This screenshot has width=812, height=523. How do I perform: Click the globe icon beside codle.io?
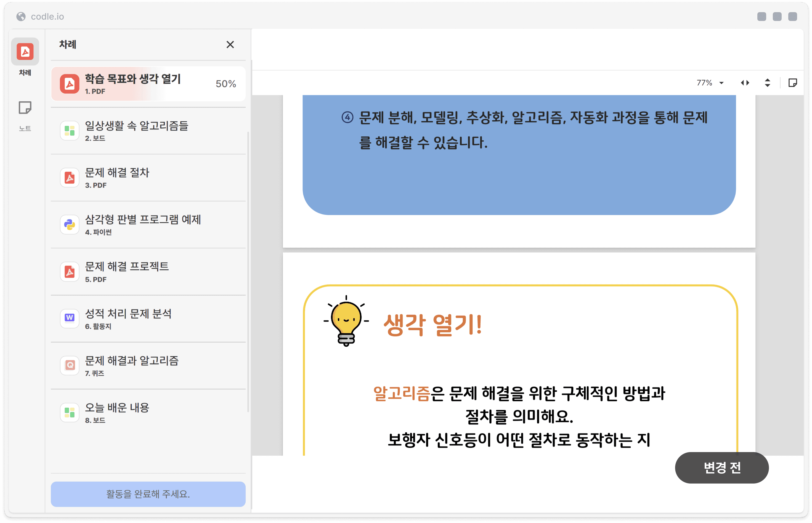[21, 17]
